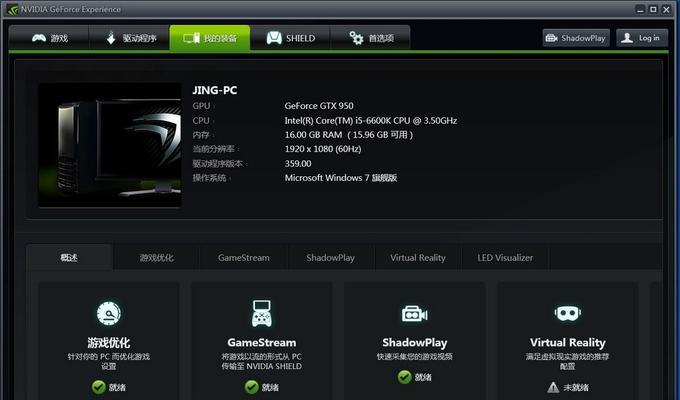
Task: Click the Log in button
Action: (642, 38)
